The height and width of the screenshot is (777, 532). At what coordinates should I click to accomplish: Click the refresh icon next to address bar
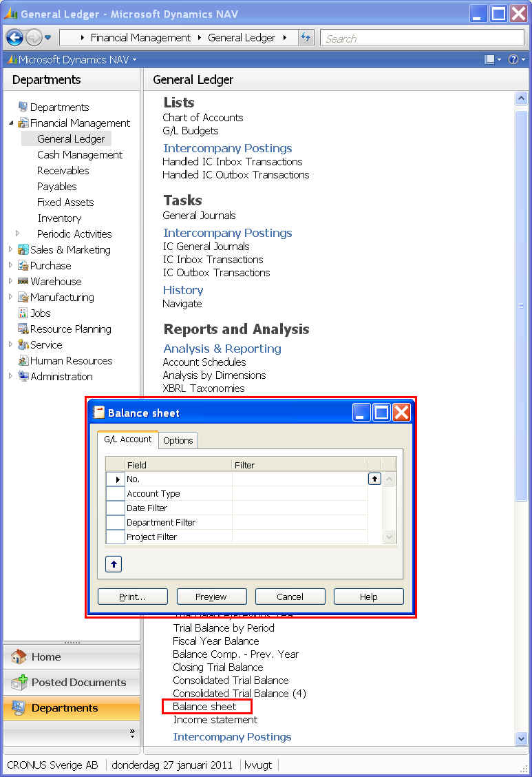coord(306,38)
